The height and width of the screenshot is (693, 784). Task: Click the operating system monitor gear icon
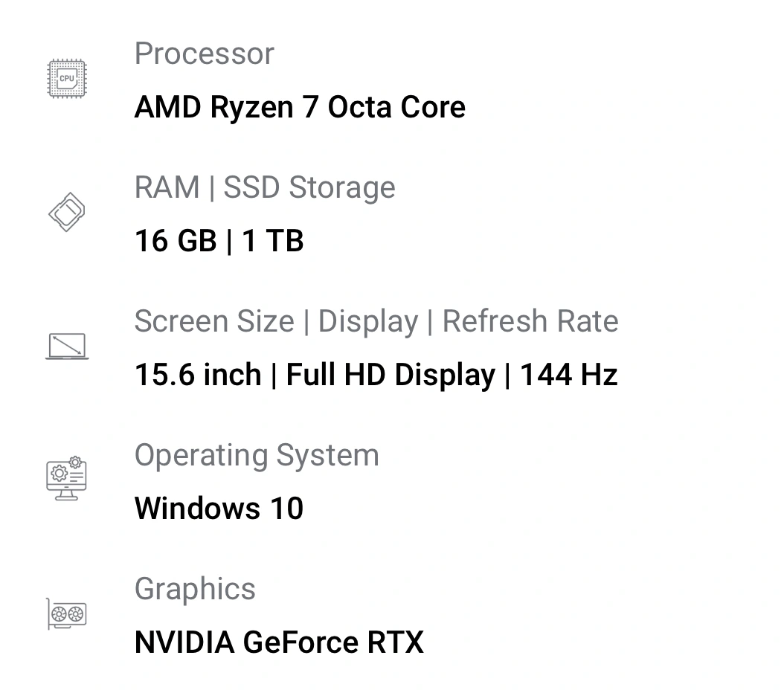pos(67,478)
